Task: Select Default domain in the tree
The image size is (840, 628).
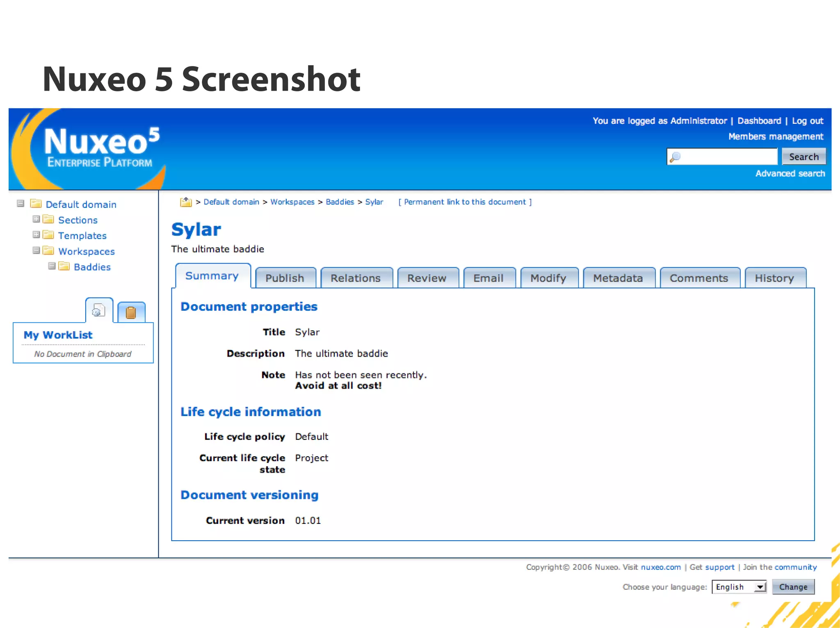Action: point(81,204)
